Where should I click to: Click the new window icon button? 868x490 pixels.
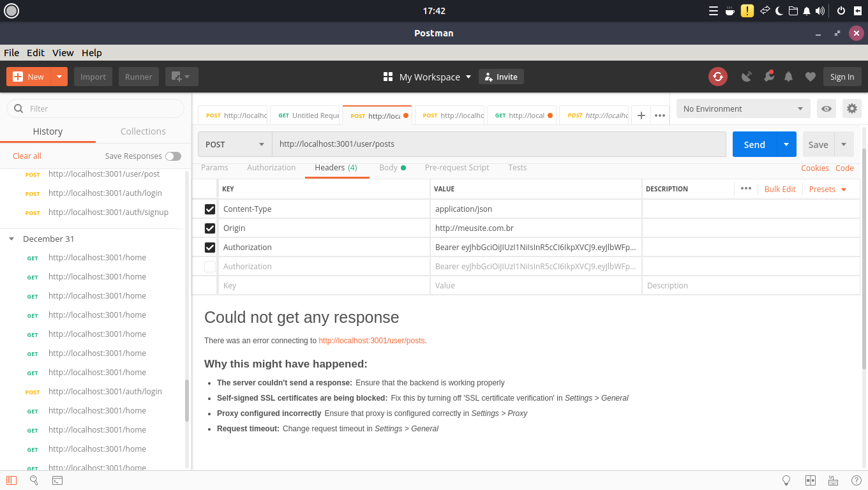182,77
